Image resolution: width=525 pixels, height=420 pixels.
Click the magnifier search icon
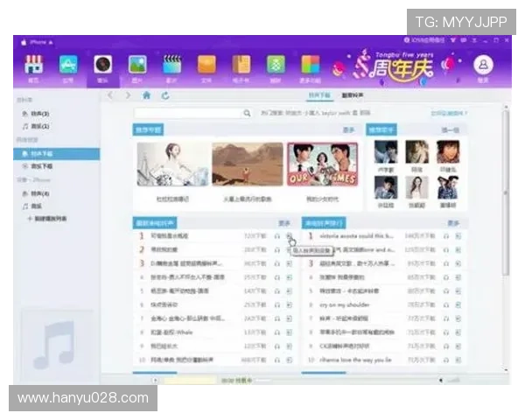(x=247, y=113)
